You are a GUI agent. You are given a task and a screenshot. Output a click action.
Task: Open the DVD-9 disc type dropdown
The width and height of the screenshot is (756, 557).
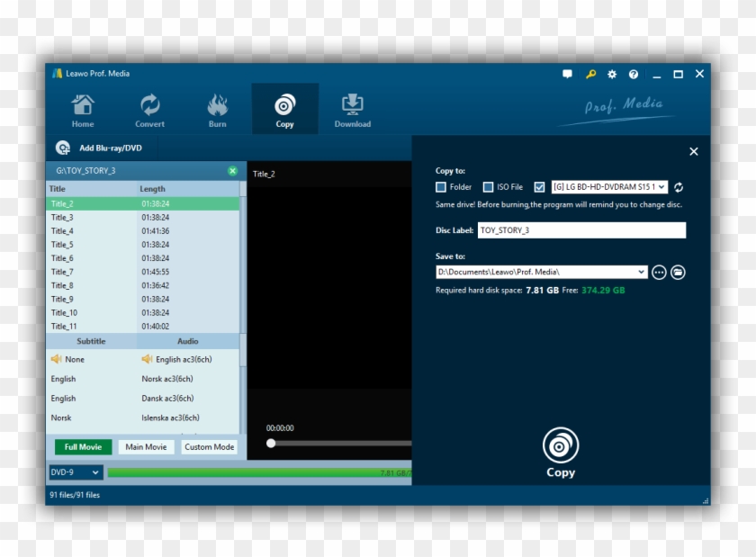tap(75, 472)
